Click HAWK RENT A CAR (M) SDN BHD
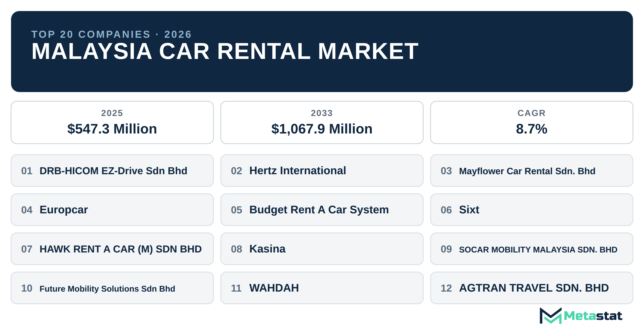Image resolution: width=644 pixels, height=336 pixels. tap(112, 249)
